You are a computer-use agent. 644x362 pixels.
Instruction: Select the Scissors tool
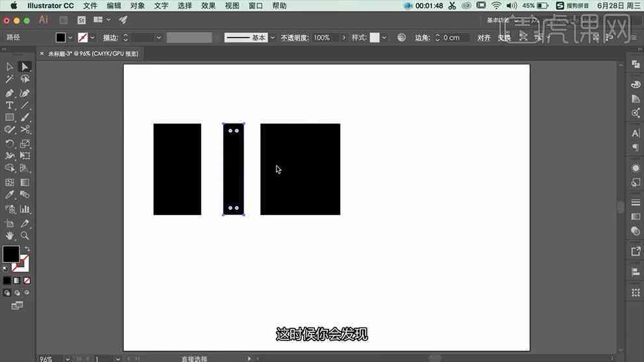[25, 130]
